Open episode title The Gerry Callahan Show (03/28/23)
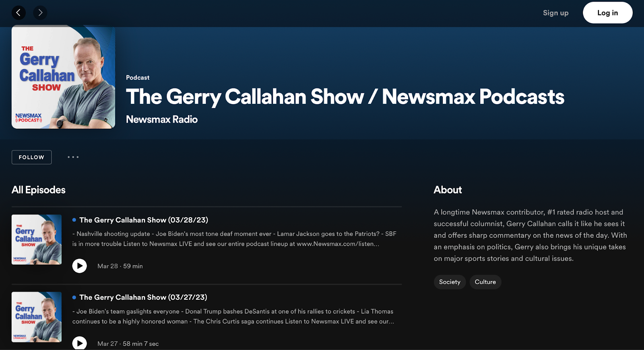Screen dimensions: 644x350 point(144,220)
